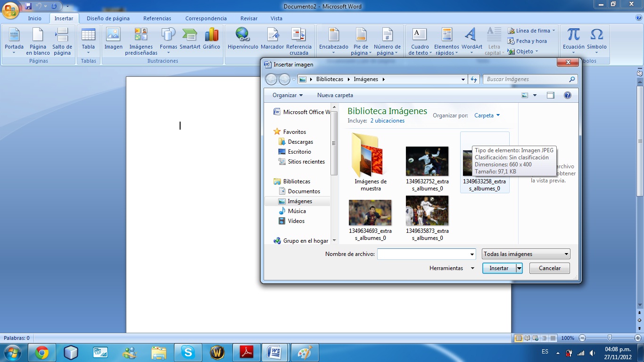Insert a chart with Gráfico
The image size is (644, 362).
click(x=212, y=39)
